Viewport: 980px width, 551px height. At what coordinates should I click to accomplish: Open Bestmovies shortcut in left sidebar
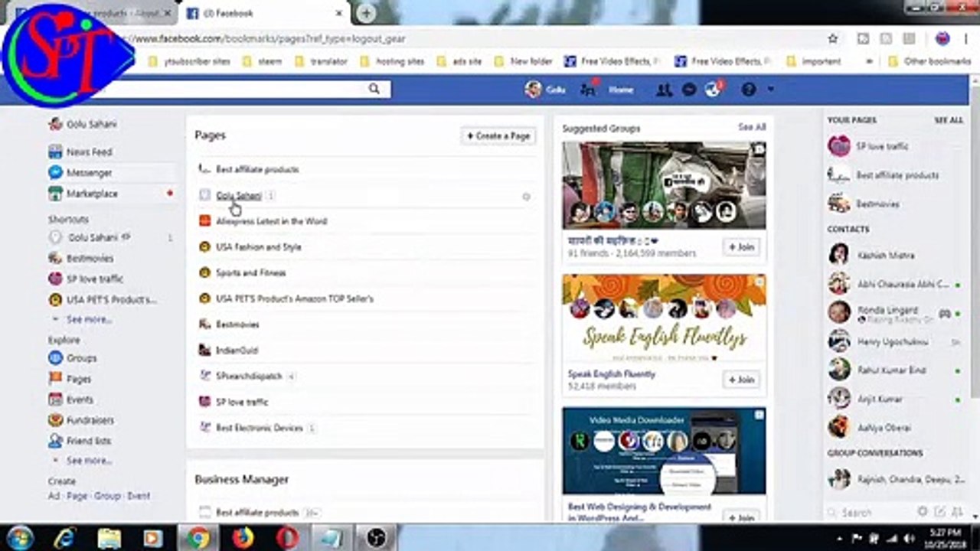89,259
